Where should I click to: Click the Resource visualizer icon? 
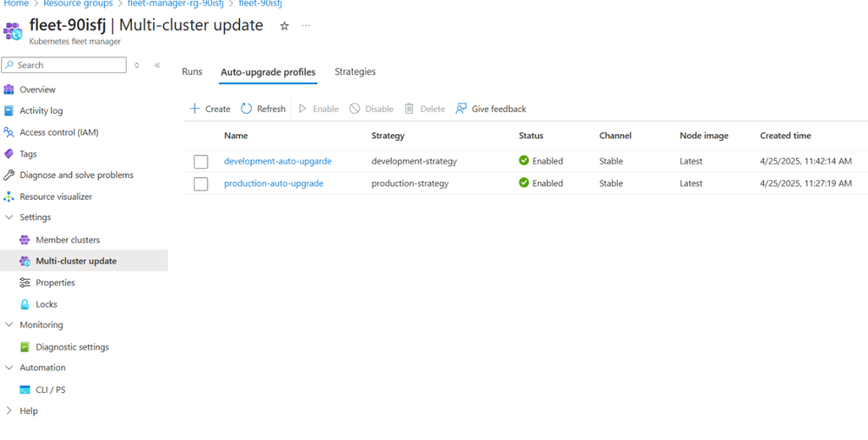click(x=9, y=197)
